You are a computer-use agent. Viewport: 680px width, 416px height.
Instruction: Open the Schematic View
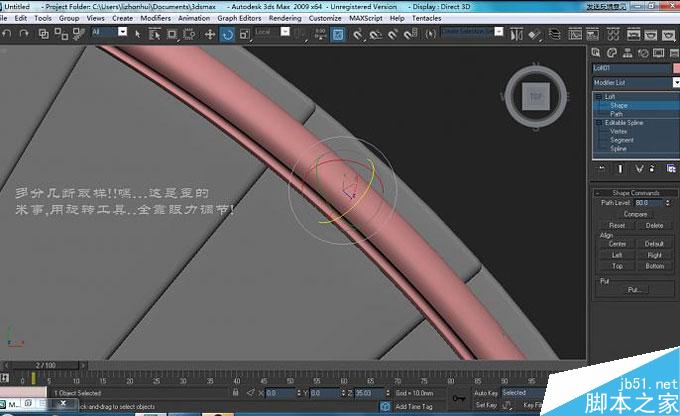[x=592, y=34]
